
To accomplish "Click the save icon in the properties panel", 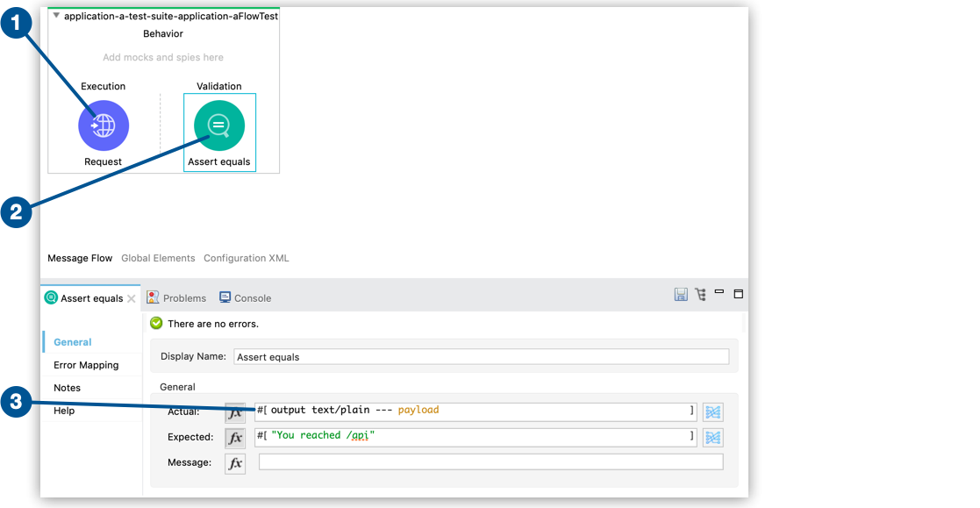I will click(681, 295).
